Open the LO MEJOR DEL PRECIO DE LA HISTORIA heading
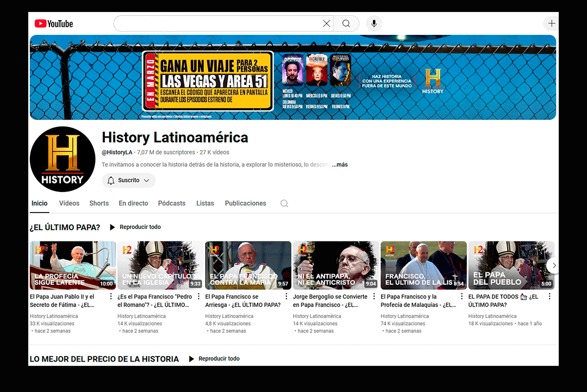Viewport: 587px width, 392px height. [104, 359]
